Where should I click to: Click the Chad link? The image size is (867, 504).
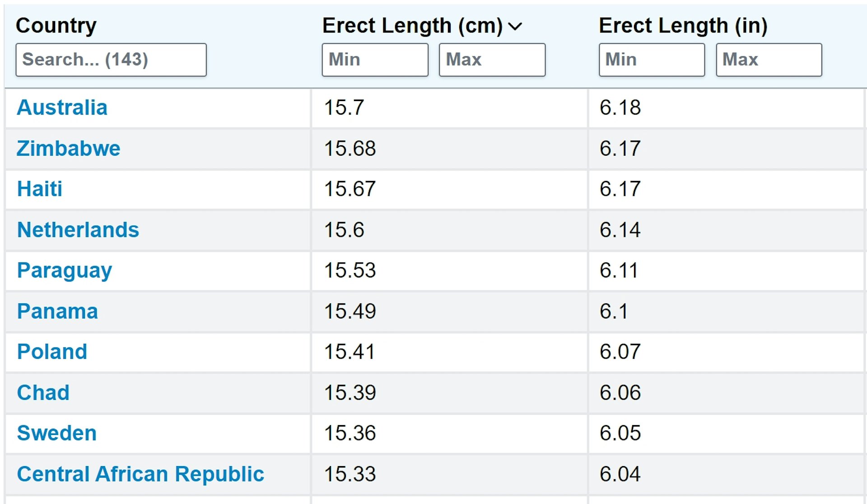(43, 393)
